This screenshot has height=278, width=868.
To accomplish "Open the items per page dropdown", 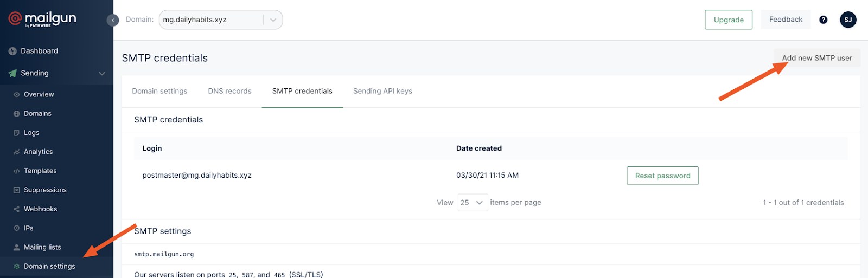I will (473, 203).
